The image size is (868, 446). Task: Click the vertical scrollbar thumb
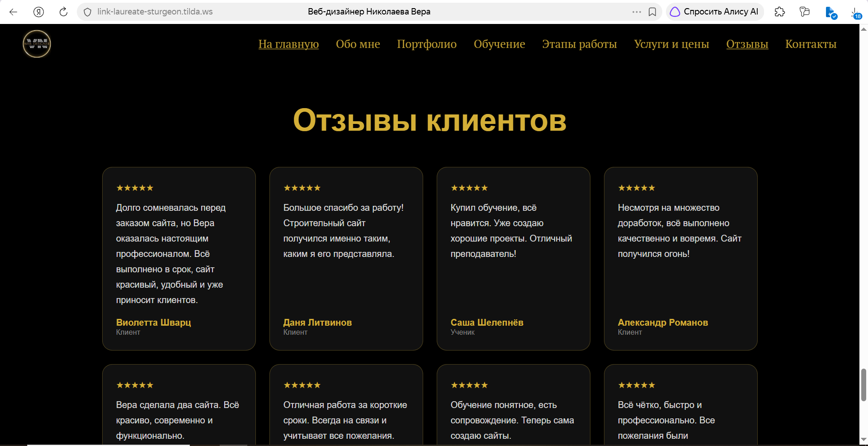(863, 385)
